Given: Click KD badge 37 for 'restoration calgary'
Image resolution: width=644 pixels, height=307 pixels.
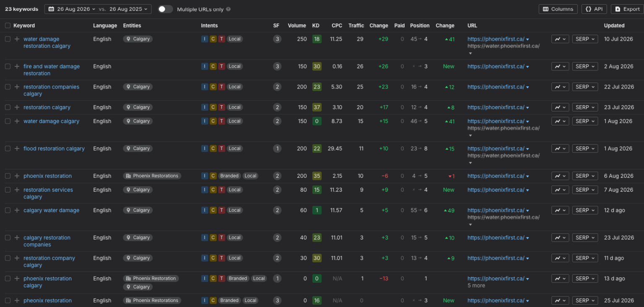Looking at the screenshot, I should point(317,107).
